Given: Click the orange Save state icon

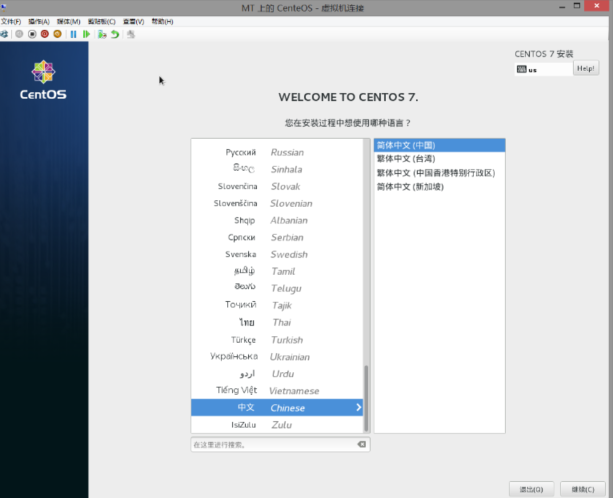Looking at the screenshot, I should pos(57,34).
